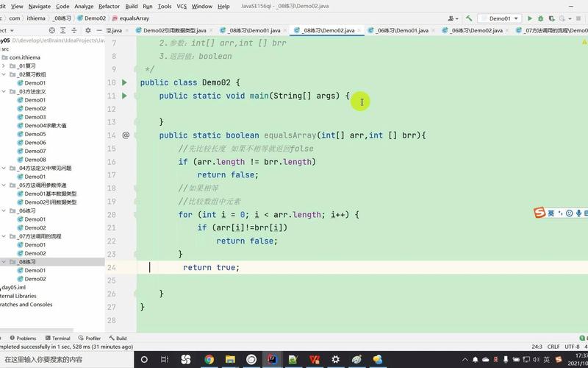Viewport: 588px width, 368px height.
Task: Open the Run menu
Action: pos(148,6)
